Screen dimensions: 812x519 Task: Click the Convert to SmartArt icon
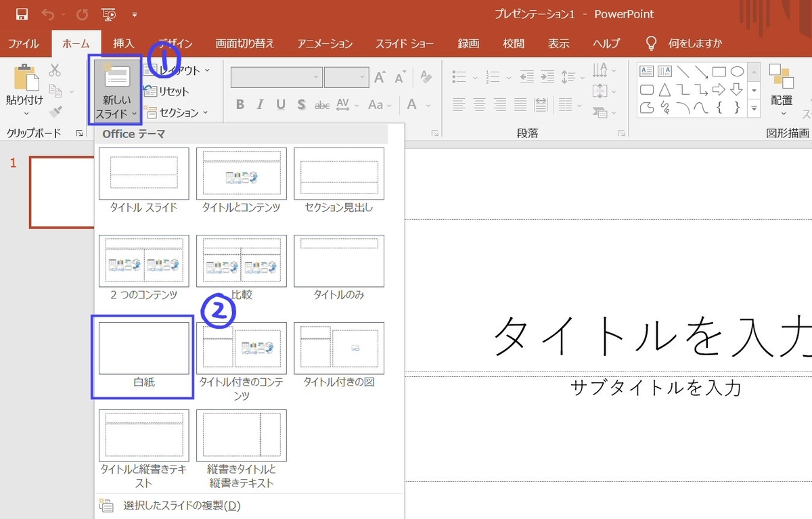pos(600,112)
